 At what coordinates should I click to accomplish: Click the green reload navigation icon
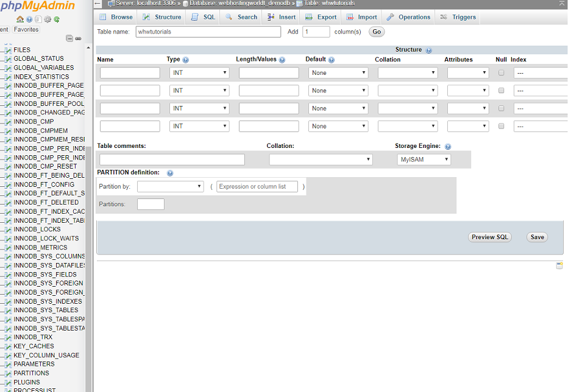click(x=57, y=19)
